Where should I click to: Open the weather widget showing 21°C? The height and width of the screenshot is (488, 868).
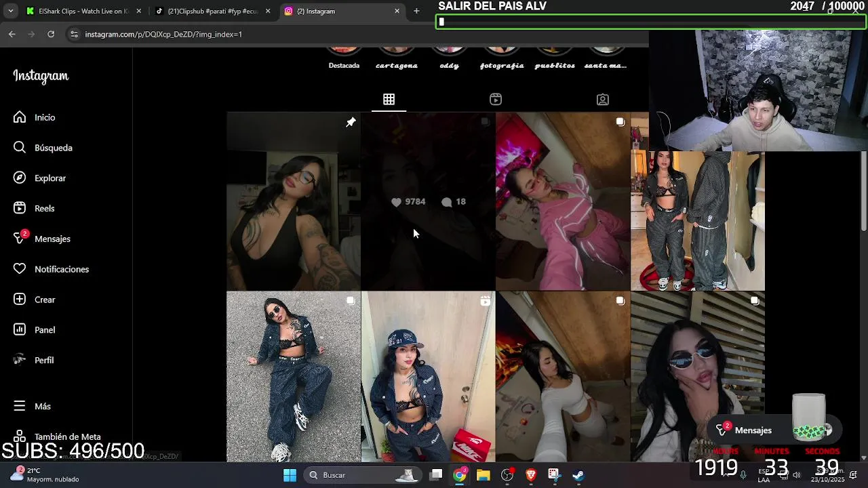tap(46, 474)
